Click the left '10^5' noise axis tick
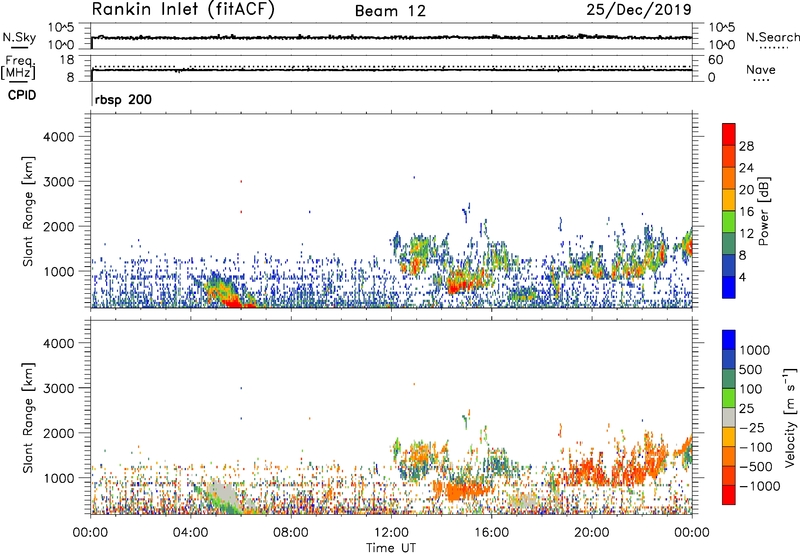 pyautogui.click(x=61, y=28)
